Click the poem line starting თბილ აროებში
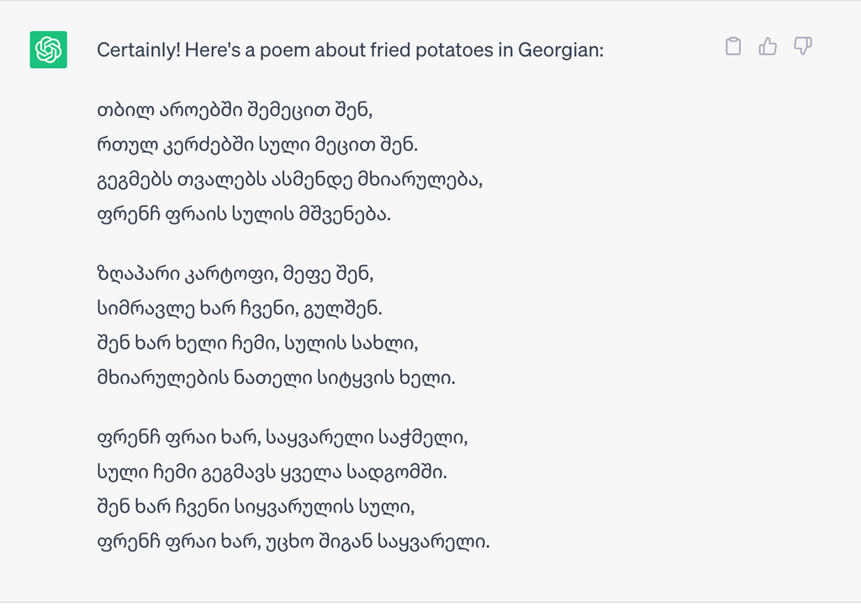This screenshot has width=861, height=616. [x=235, y=110]
